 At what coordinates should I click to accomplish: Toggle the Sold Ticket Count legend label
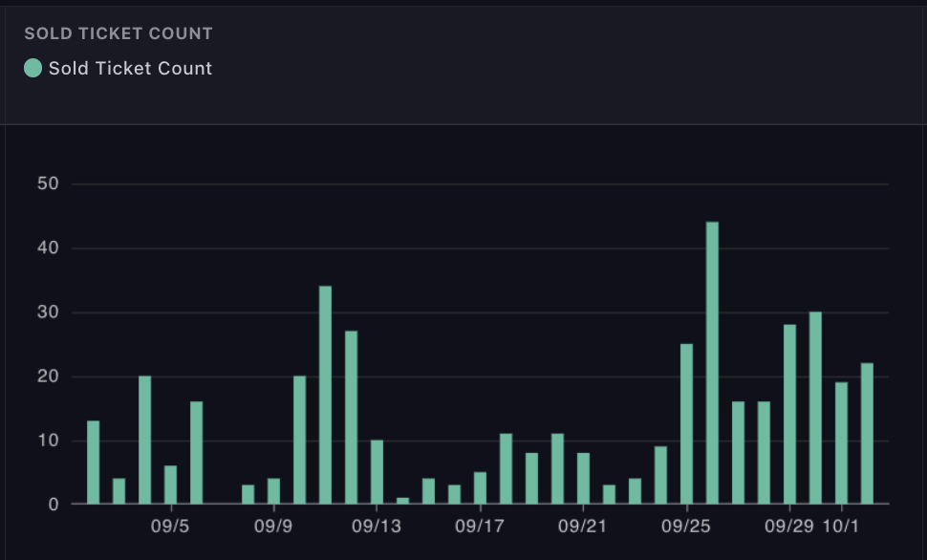click(130, 68)
